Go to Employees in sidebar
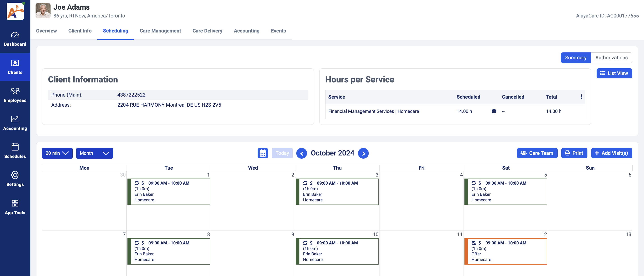The width and height of the screenshot is (644, 276). pos(15,95)
